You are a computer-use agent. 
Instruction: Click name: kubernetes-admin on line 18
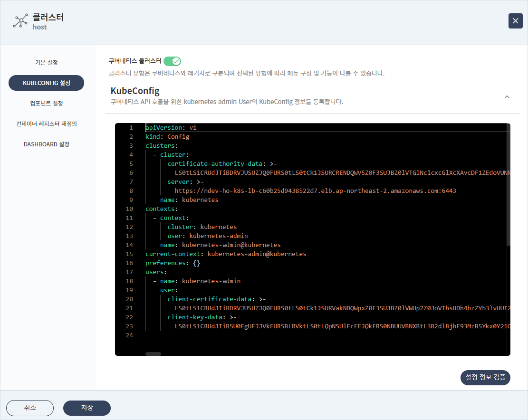[200, 281]
